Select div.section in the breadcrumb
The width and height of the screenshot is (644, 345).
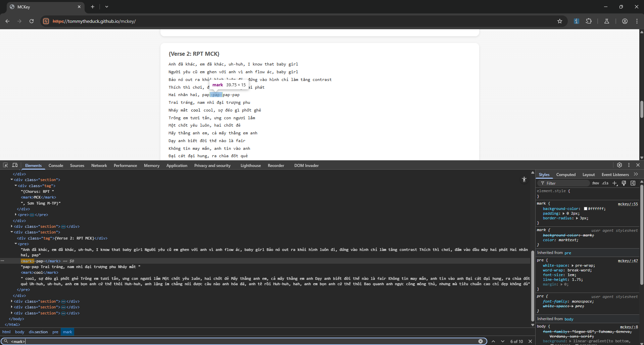(38, 332)
